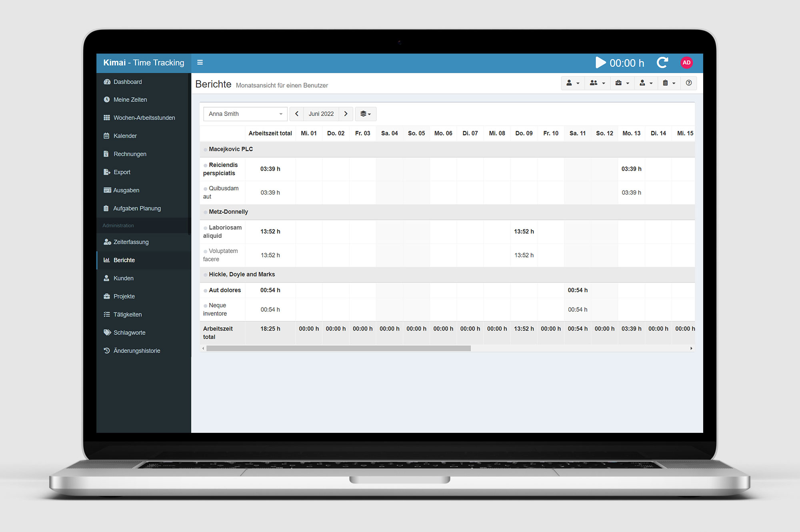This screenshot has width=800, height=532.
Task: Click the Neque inventore activity row
Action: pos(447,309)
